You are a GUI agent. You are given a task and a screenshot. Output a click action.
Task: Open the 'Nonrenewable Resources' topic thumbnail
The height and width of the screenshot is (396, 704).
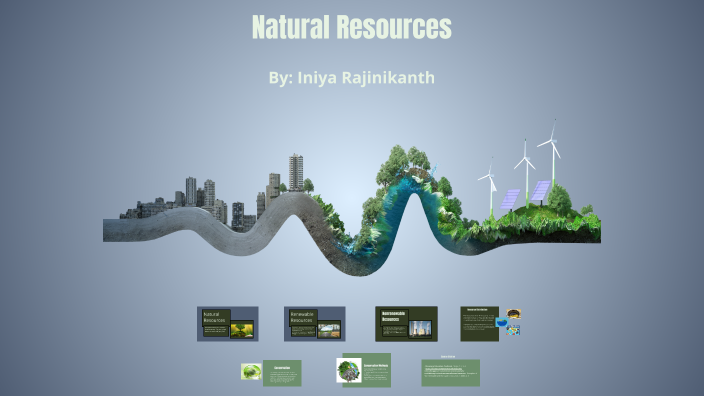click(406, 324)
